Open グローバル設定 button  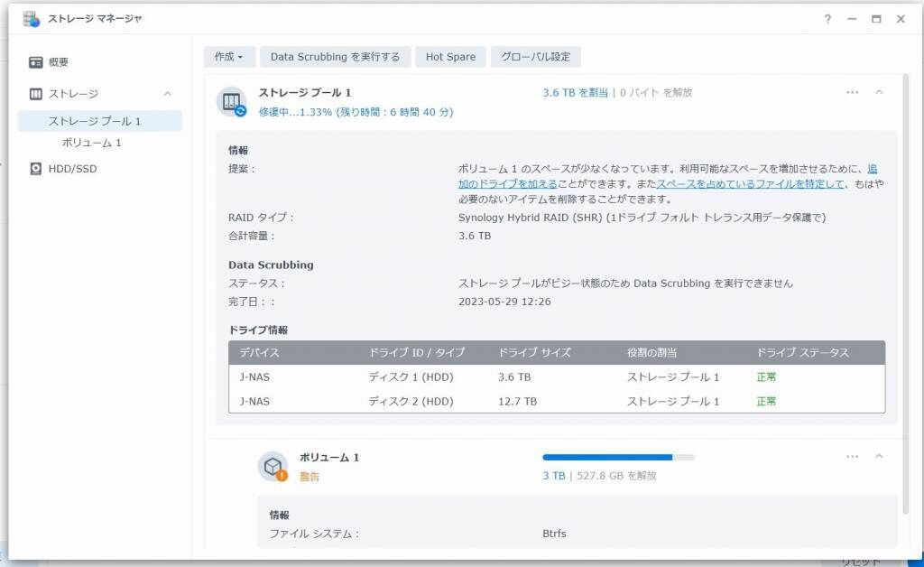[x=536, y=57]
